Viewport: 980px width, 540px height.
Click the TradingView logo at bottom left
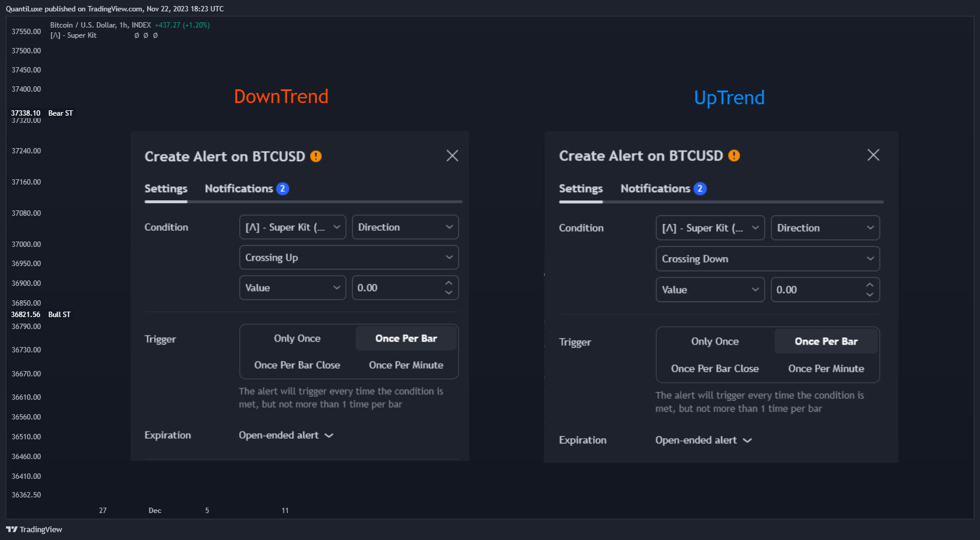point(34,529)
